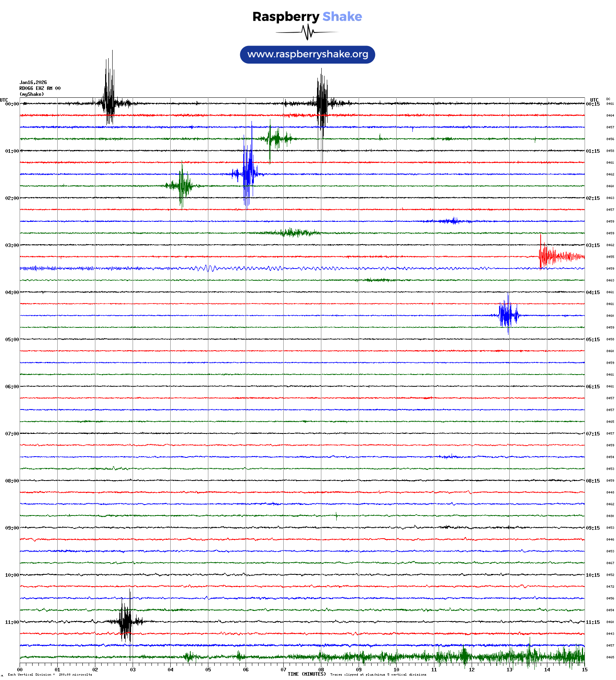Click the Jan16,2026 date label
The image size is (616, 680).
click(33, 82)
